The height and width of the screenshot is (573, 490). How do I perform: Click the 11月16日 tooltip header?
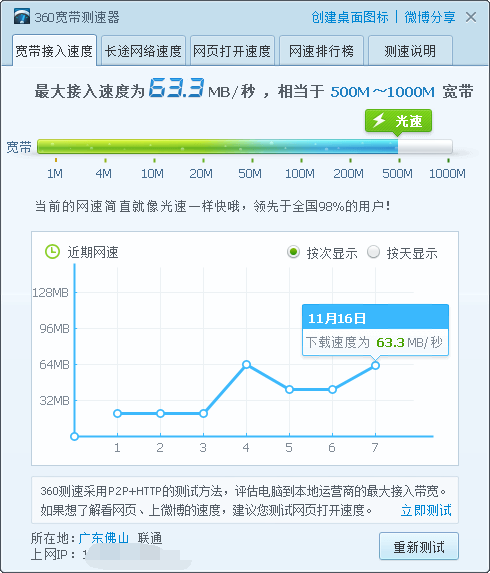coord(375,318)
